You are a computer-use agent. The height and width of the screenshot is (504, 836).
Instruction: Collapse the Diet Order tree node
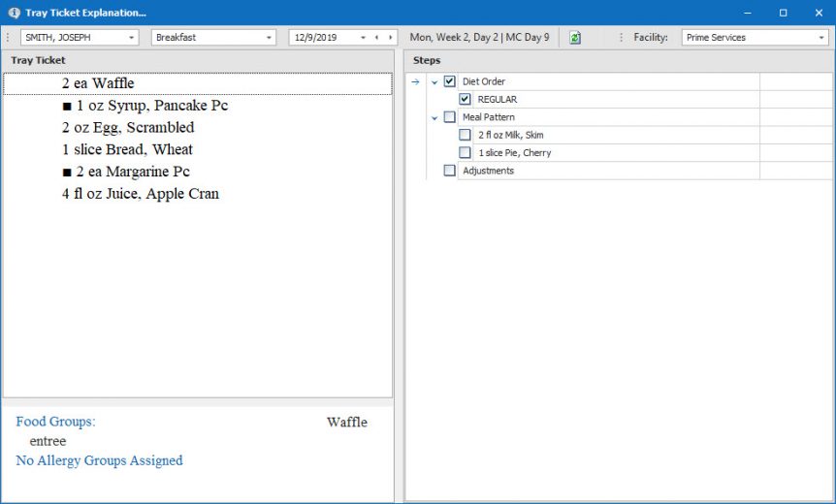(434, 81)
